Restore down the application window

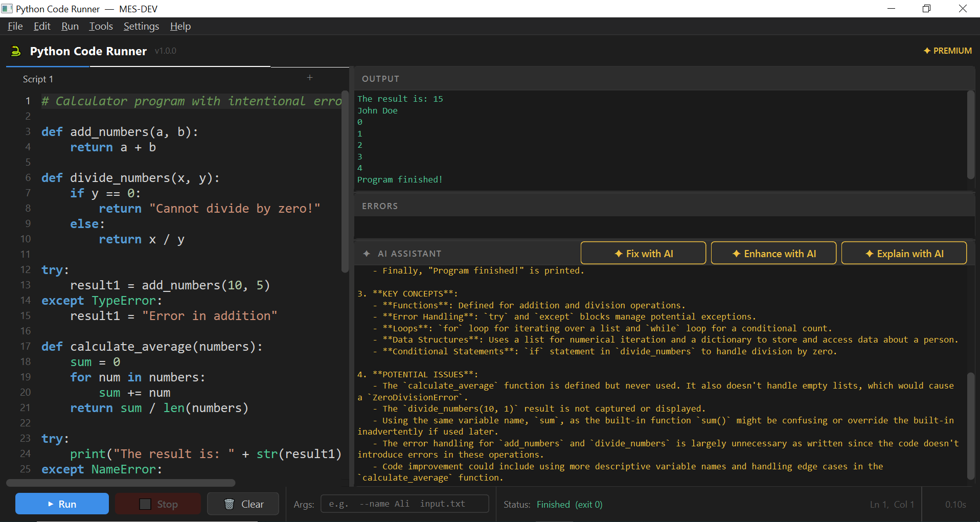pyautogui.click(x=926, y=9)
